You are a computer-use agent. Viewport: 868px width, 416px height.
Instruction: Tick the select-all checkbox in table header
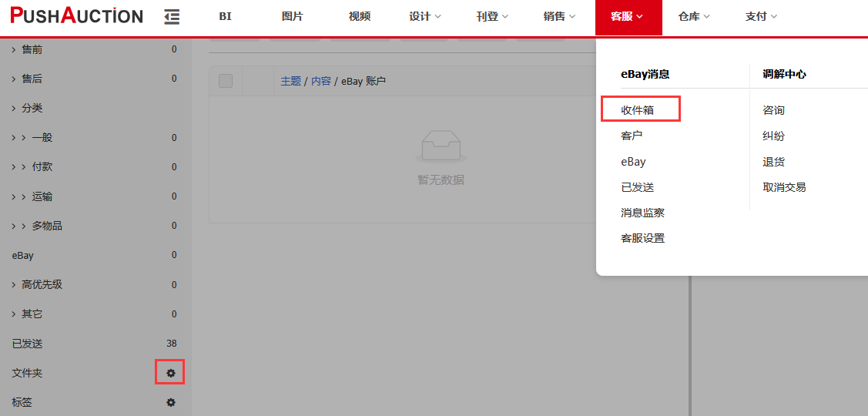226,81
